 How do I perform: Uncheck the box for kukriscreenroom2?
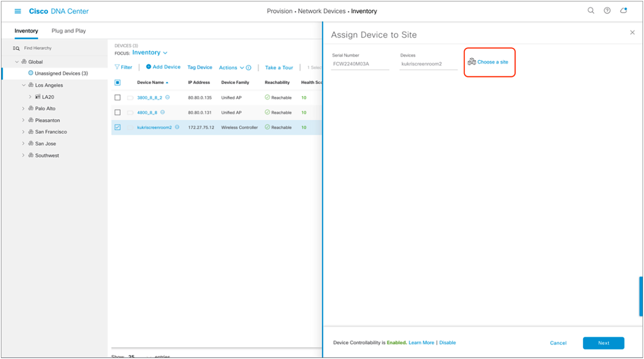click(x=117, y=127)
